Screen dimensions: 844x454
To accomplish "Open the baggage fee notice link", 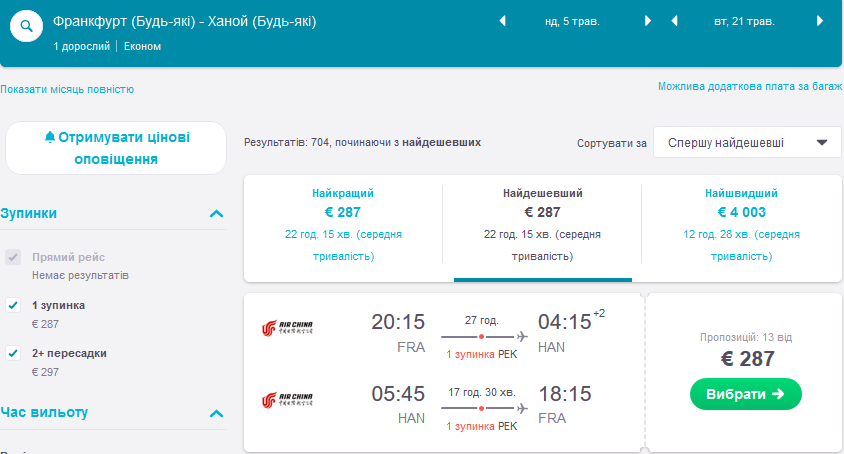I will 750,87.
